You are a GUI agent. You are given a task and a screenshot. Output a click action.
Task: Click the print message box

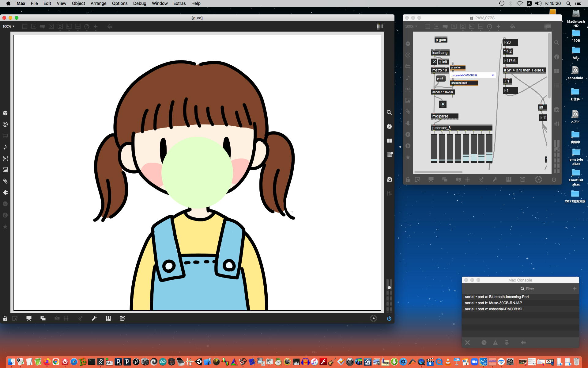(x=440, y=79)
